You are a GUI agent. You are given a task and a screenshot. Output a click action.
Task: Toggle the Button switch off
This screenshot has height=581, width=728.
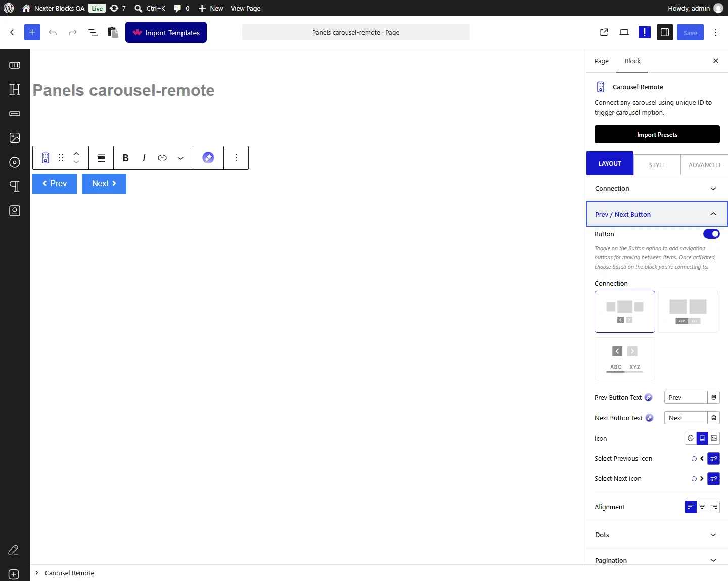[711, 234]
